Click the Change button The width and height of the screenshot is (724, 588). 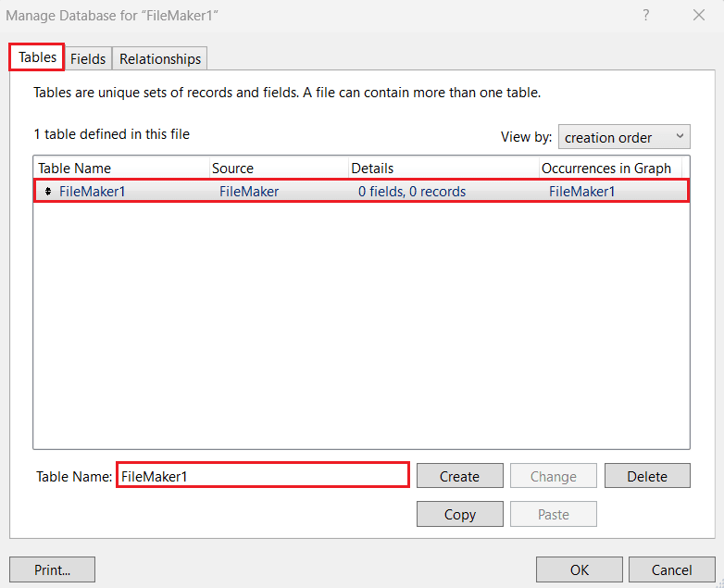[554, 476]
